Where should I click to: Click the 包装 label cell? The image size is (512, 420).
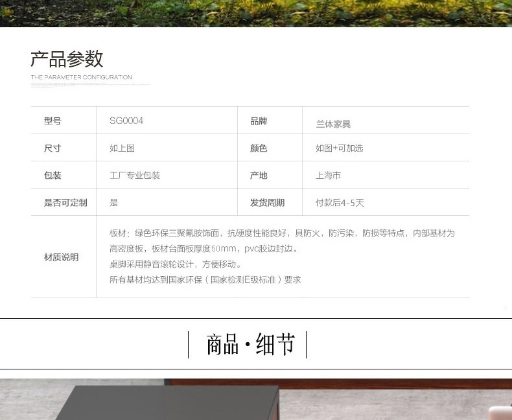pyautogui.click(x=52, y=175)
